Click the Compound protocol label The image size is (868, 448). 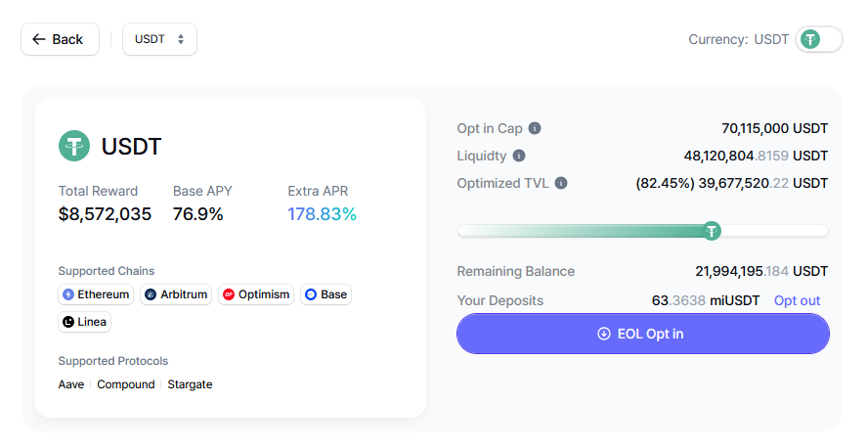click(x=126, y=384)
